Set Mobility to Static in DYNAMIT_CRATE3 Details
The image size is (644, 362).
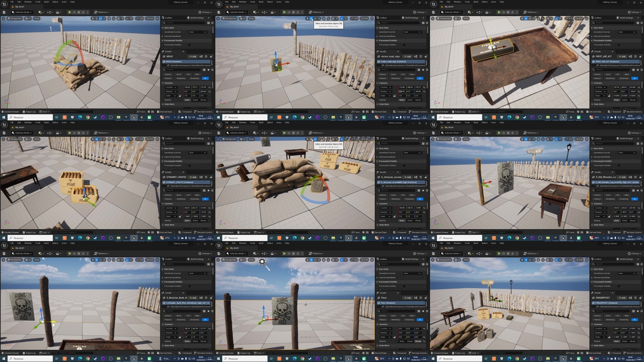[187, 221]
